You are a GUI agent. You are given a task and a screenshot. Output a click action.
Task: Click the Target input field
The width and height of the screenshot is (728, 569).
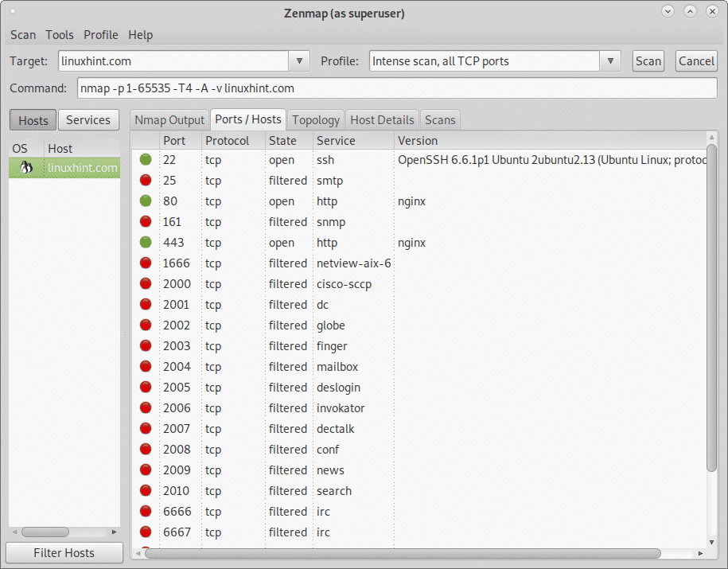tap(173, 60)
